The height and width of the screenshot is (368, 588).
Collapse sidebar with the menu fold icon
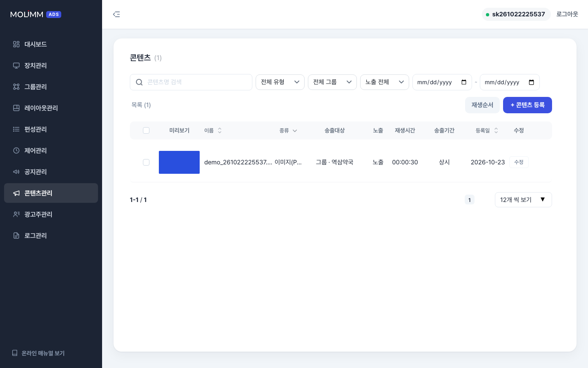(x=116, y=14)
